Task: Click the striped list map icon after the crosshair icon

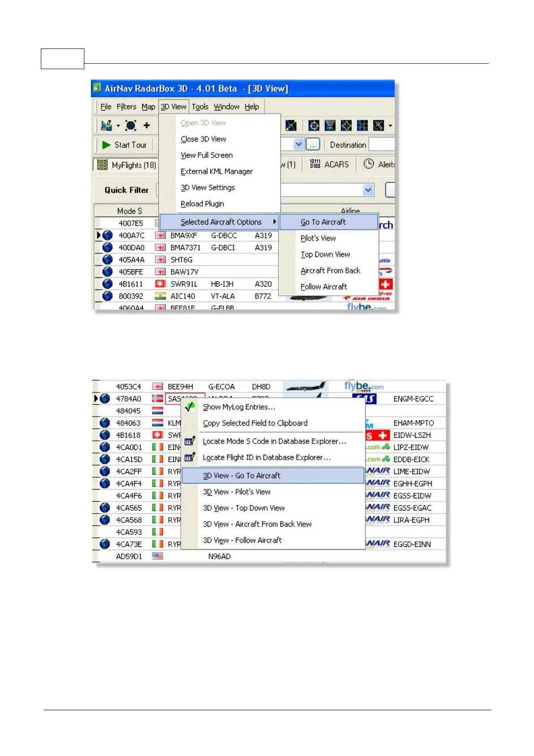Action: point(330,126)
